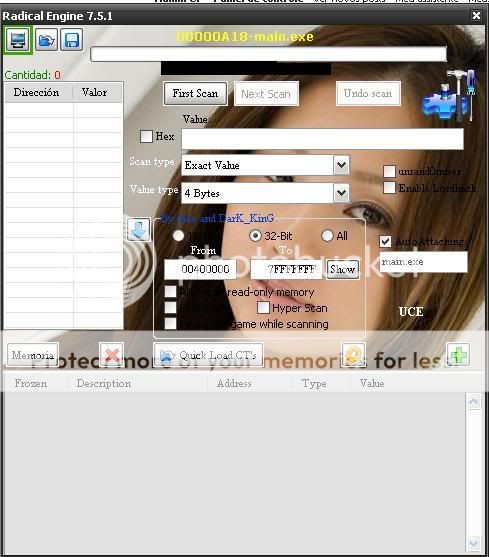Click the Quick Load CT's button
489x557 pixels.
tap(208, 355)
